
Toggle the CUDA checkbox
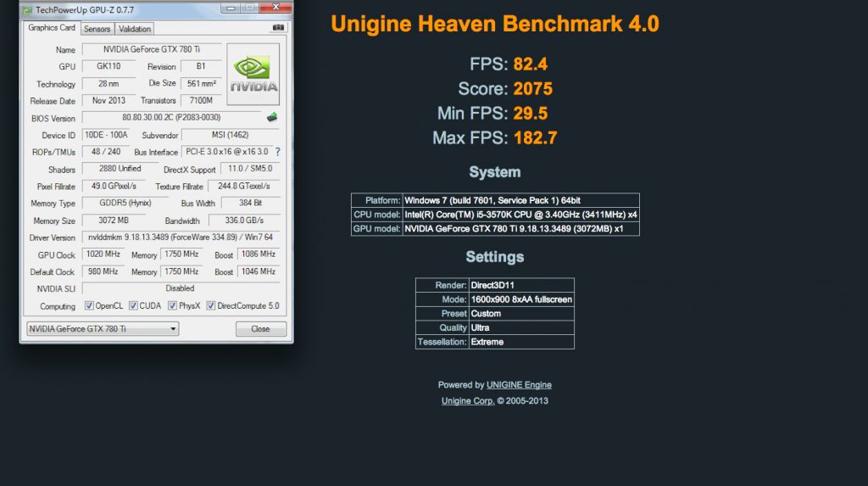133,306
